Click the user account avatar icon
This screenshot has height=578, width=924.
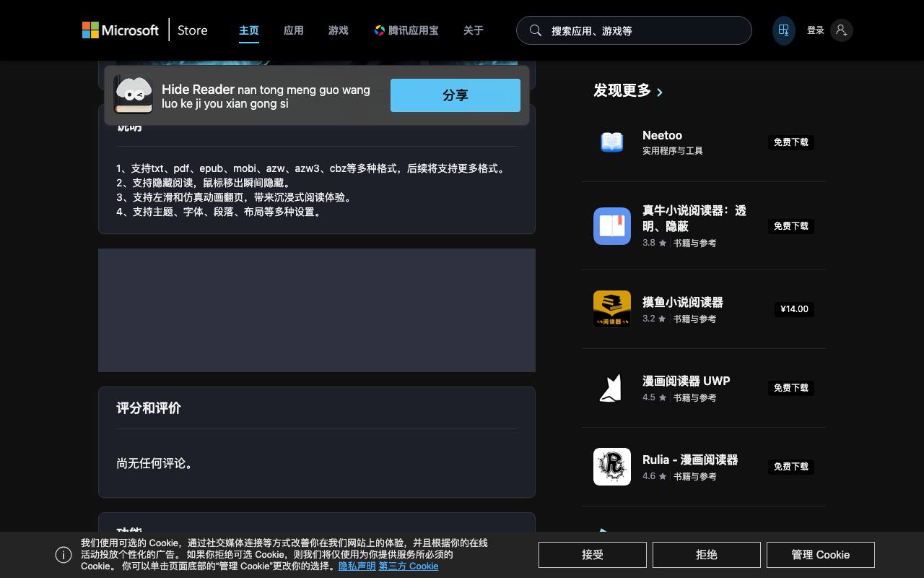coord(841,30)
